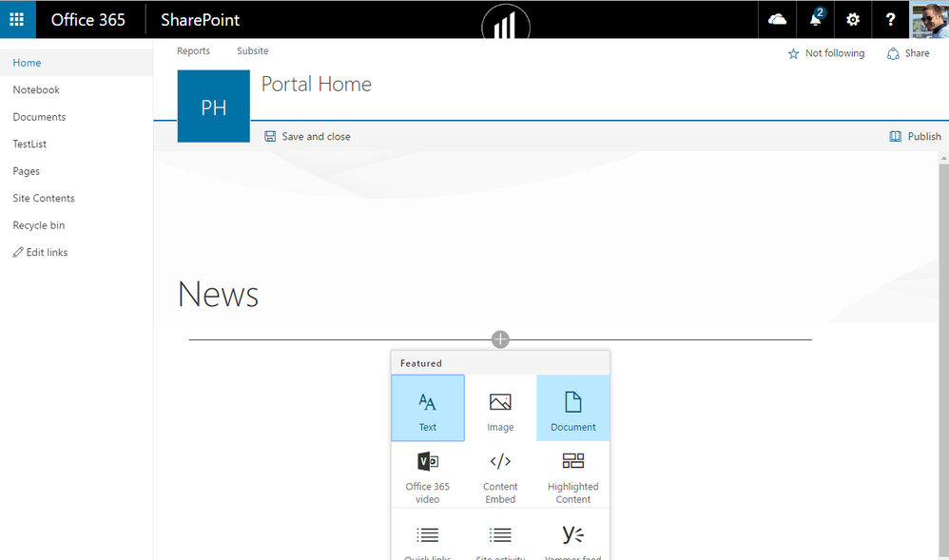Open Site Contents in left navigation

[76, 198]
